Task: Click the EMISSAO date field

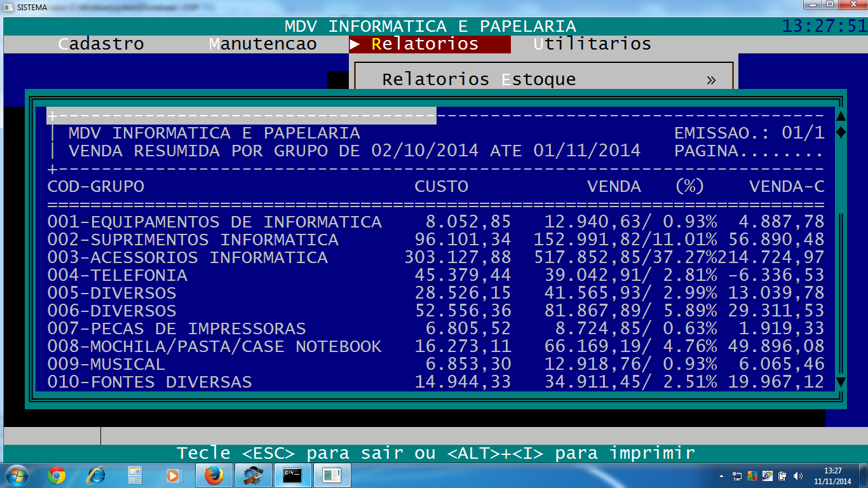Action: pyautogui.click(x=749, y=133)
